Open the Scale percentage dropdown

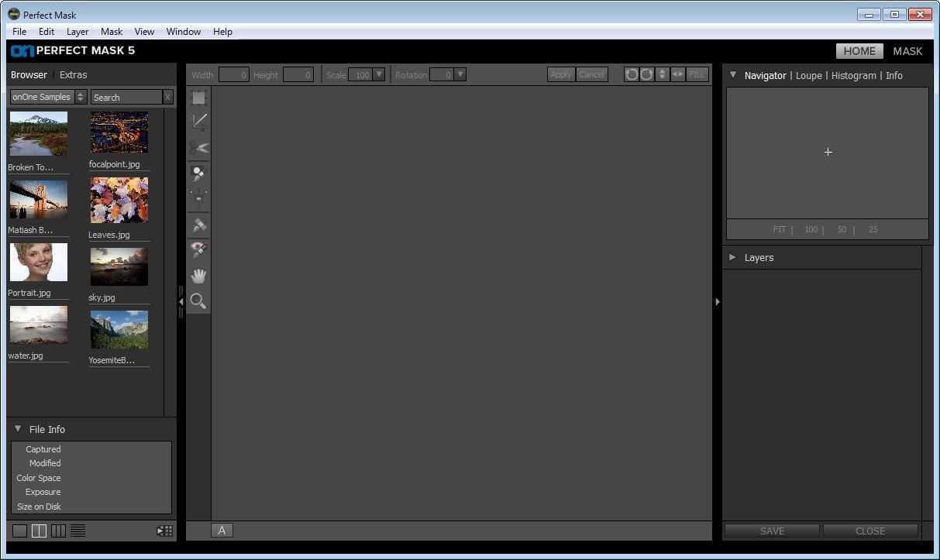pos(379,74)
